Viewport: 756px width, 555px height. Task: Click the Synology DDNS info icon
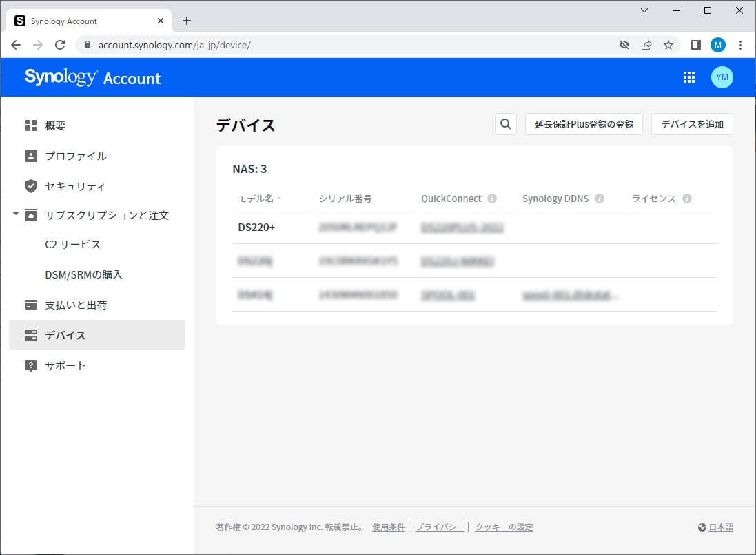[600, 199]
